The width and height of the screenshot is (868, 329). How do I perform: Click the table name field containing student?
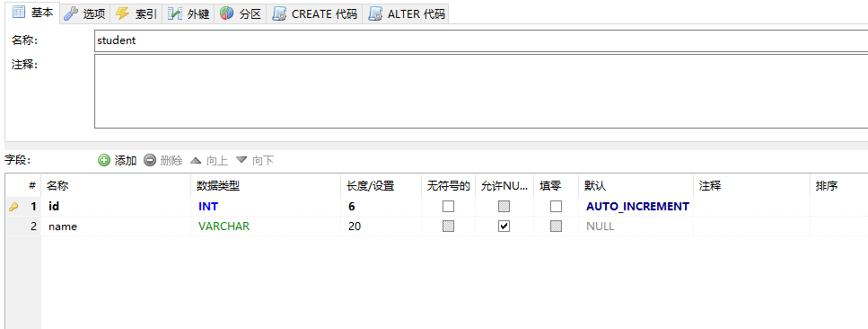[481, 40]
